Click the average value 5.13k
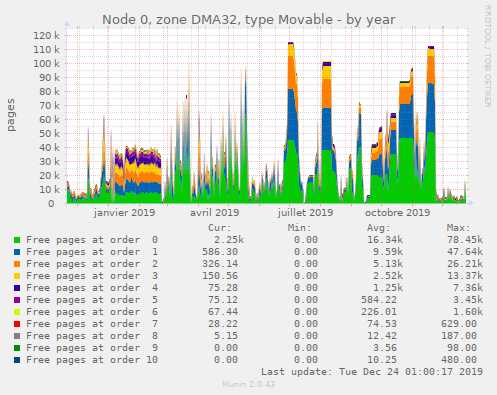497x395 pixels. (388, 264)
